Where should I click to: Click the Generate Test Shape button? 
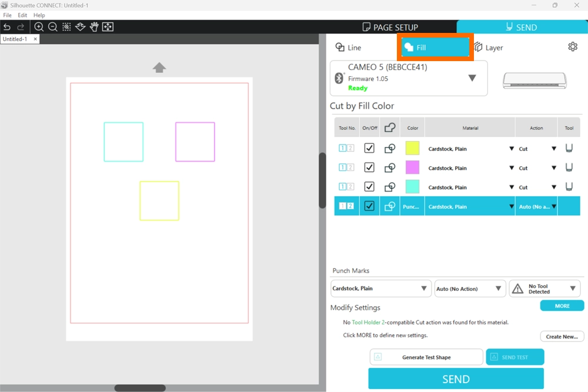tap(426, 357)
